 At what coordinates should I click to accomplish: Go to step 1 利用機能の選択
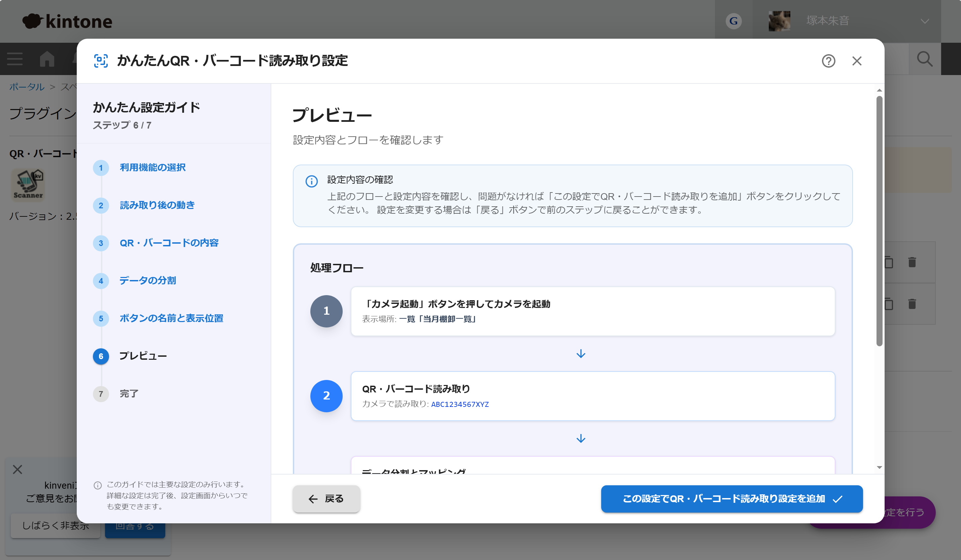click(152, 167)
